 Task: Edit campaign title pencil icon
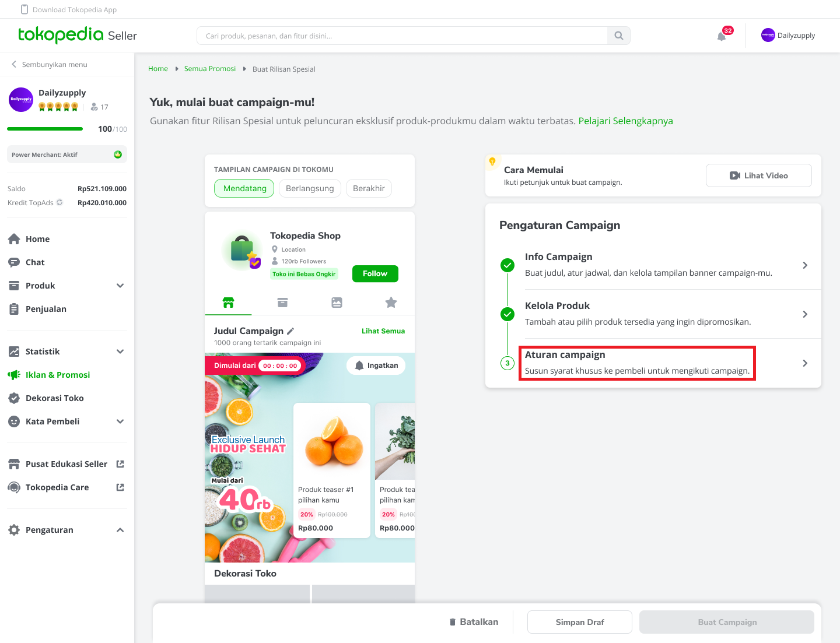tap(290, 331)
